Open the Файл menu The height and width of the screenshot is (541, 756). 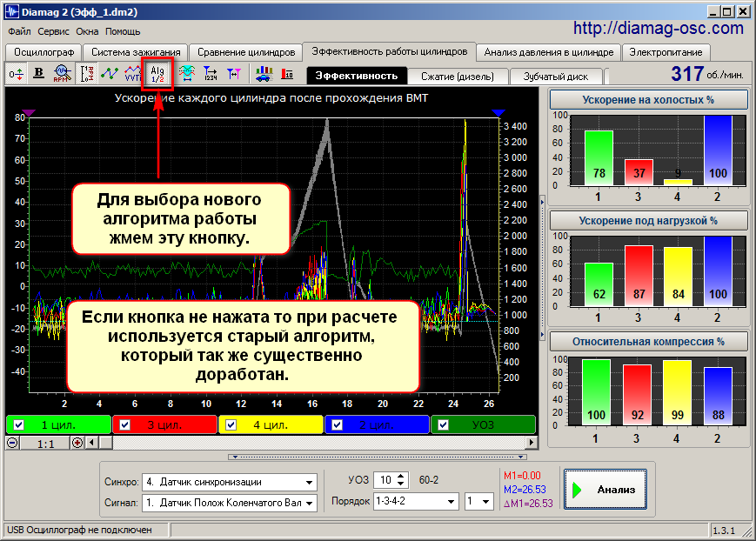[19, 31]
